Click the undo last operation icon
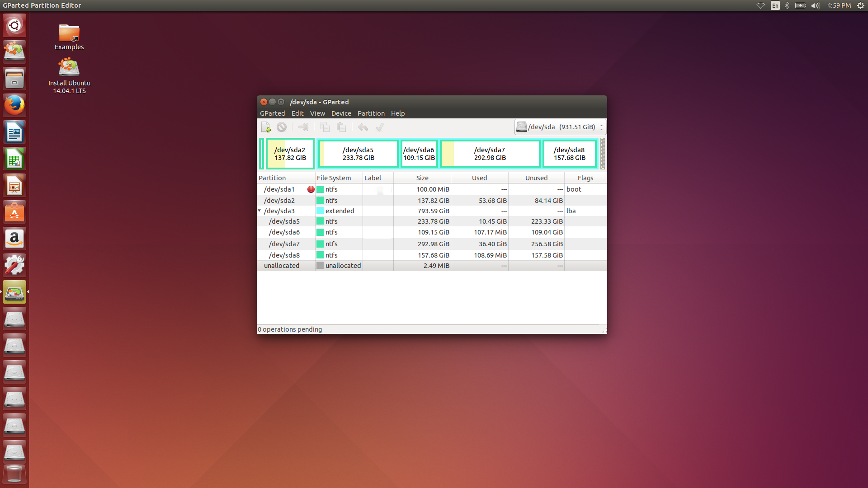 363,127
